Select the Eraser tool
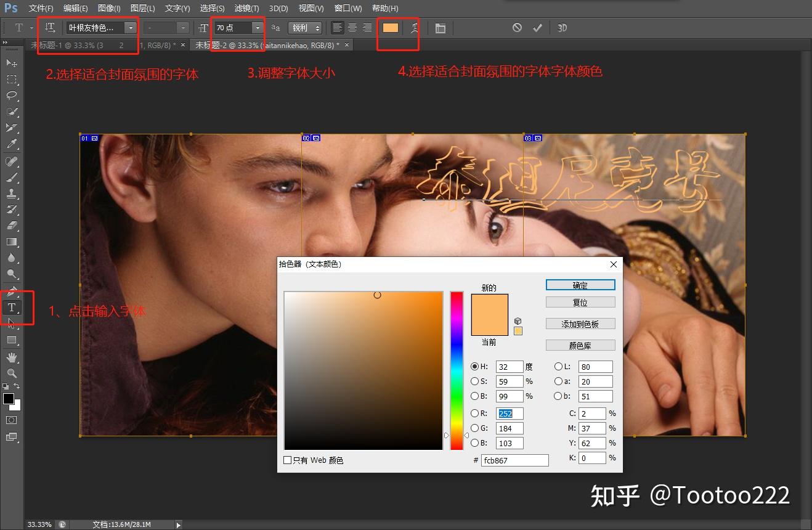The width and height of the screenshot is (812, 530). coord(11,226)
